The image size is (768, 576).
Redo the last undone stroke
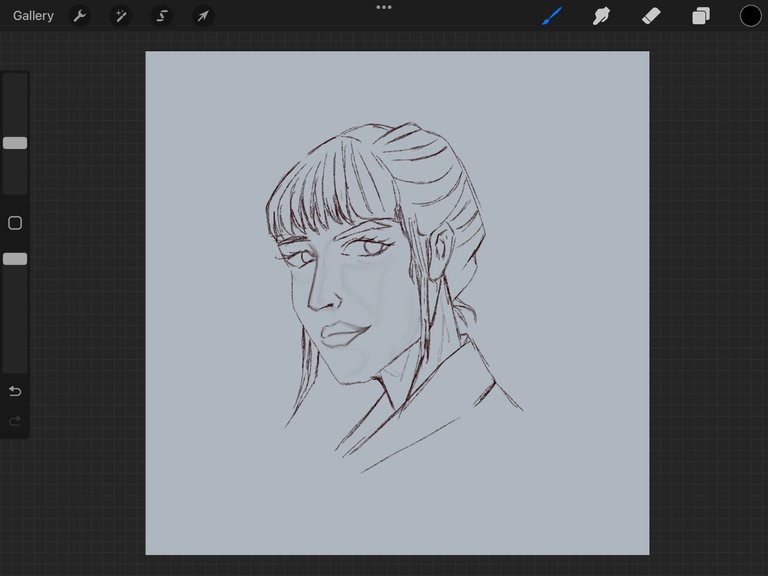click(x=15, y=421)
